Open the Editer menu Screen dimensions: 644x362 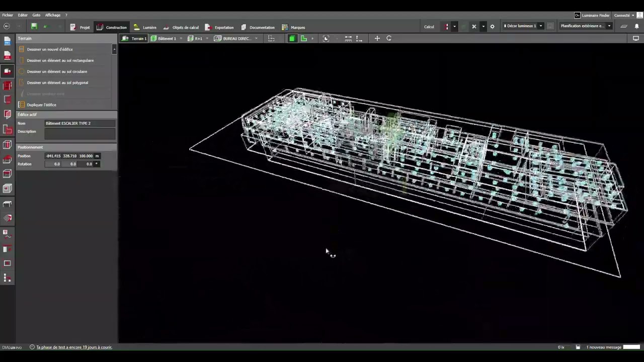[23, 15]
